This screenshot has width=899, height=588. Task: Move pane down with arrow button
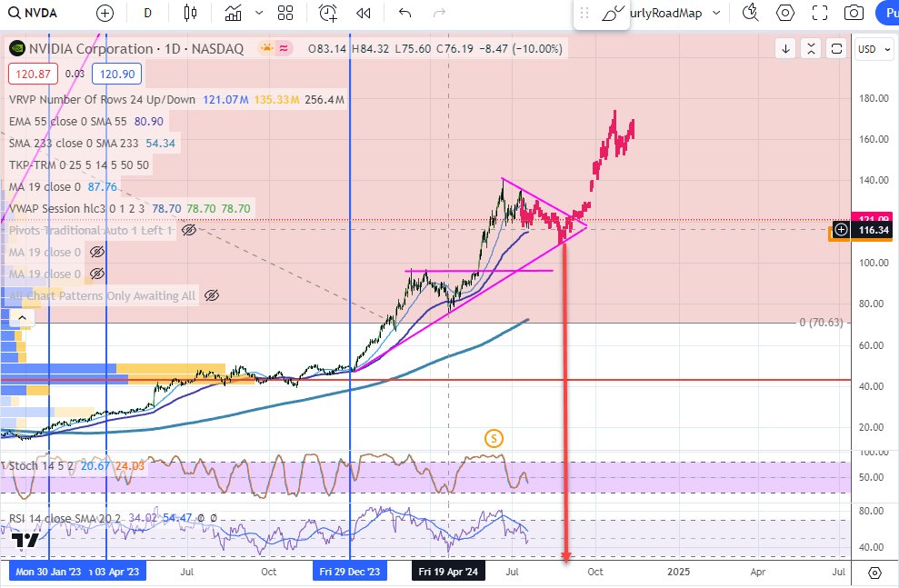(785, 49)
